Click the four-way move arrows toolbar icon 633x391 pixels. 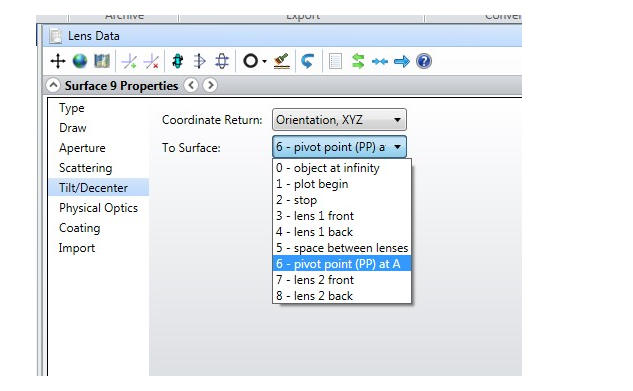pyautogui.click(x=58, y=61)
